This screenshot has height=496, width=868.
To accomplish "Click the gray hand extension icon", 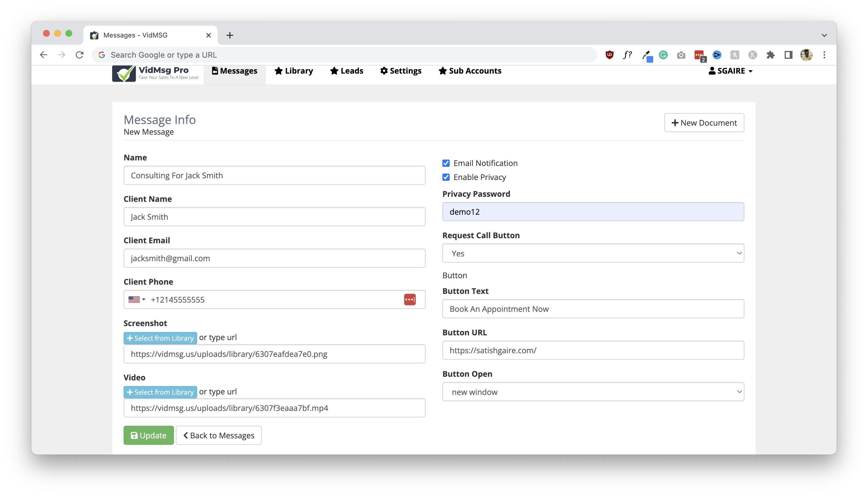I will (x=735, y=55).
